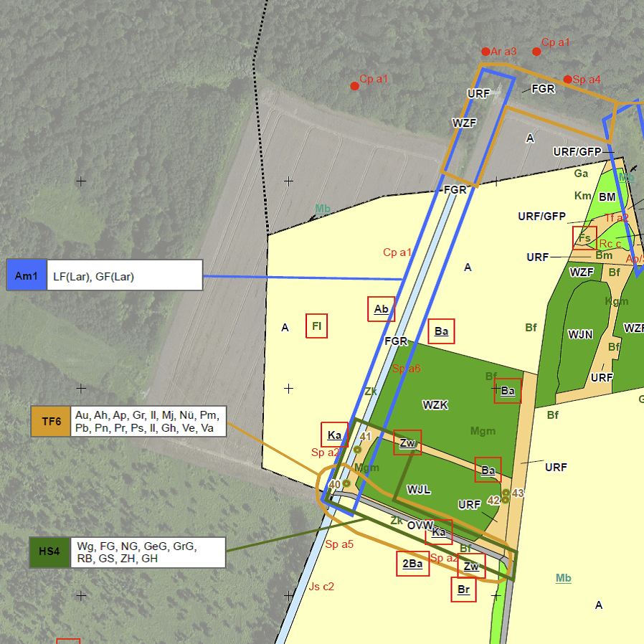The image size is (644, 644).
Task: Select the red Sp a4 point marker
Action: coord(567,80)
